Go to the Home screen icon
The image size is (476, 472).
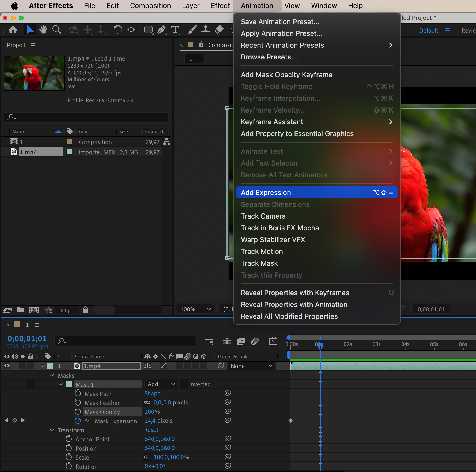click(x=13, y=29)
